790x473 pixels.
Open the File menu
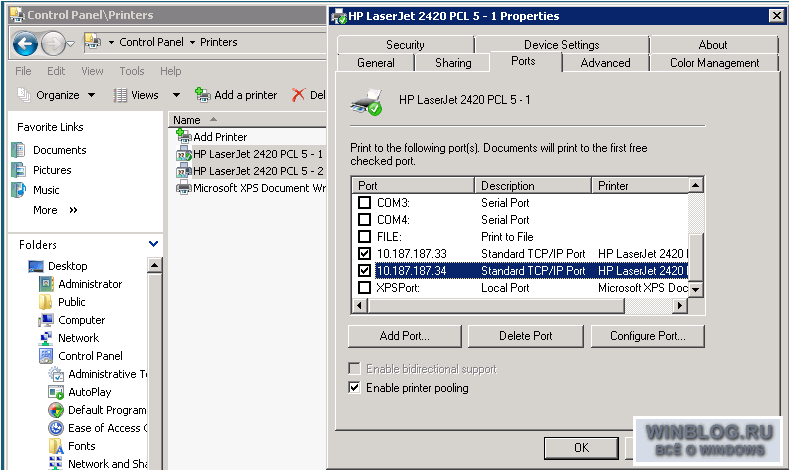(x=23, y=71)
